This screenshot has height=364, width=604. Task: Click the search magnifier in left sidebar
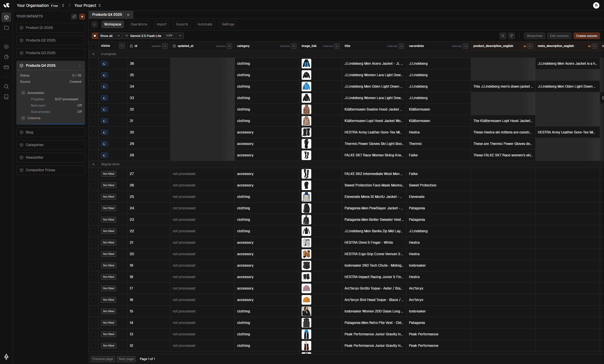(6, 86)
